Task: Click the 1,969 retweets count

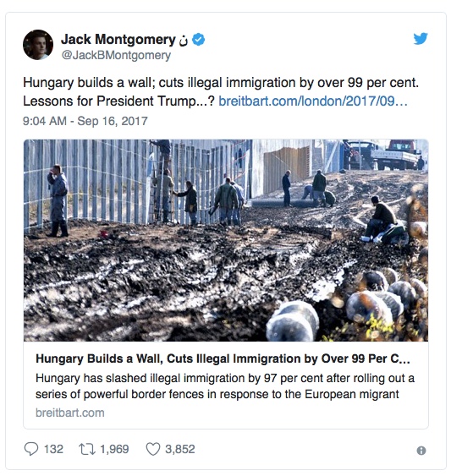Action: coord(114,449)
